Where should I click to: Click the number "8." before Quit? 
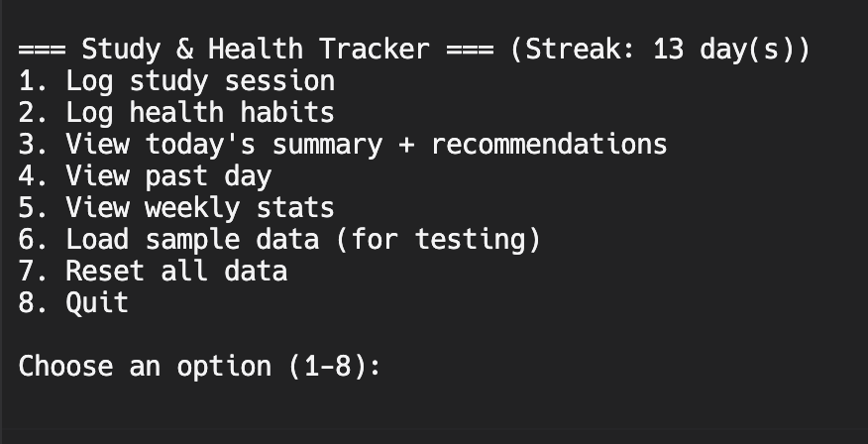click(x=35, y=303)
